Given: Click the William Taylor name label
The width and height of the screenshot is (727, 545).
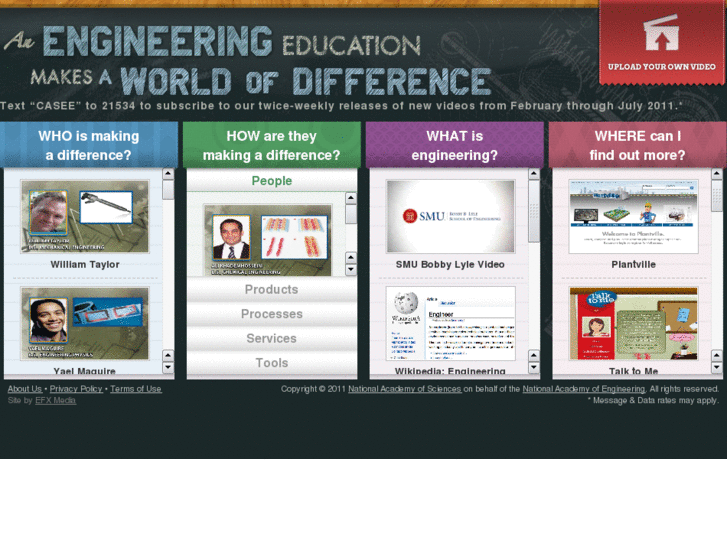Looking at the screenshot, I should (x=85, y=264).
